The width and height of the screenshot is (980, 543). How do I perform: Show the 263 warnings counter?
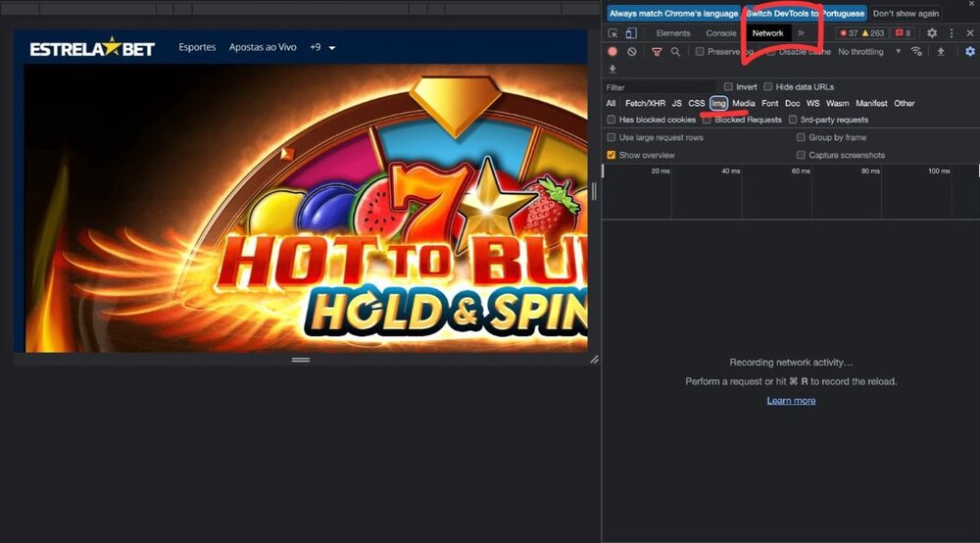(873, 33)
